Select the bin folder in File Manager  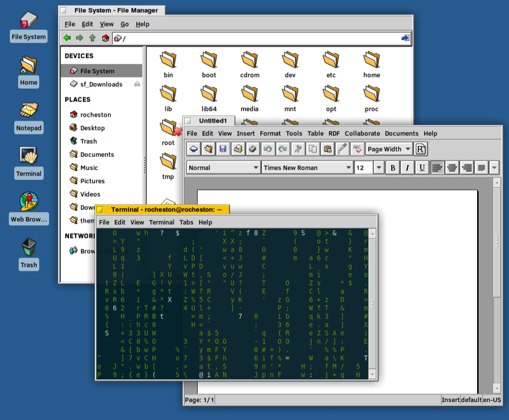168,65
